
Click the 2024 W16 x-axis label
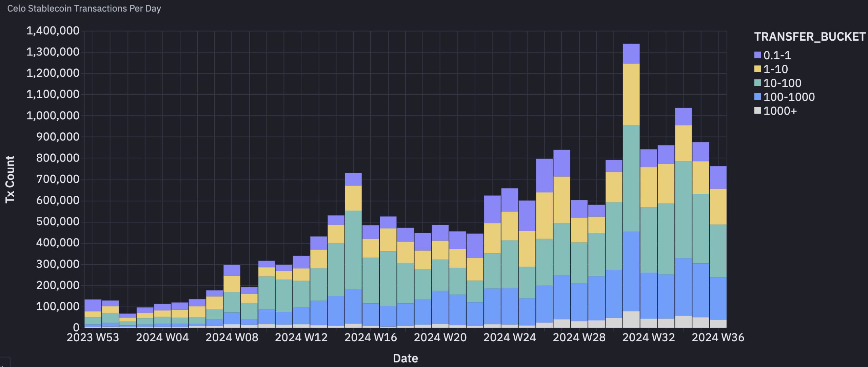click(x=371, y=337)
